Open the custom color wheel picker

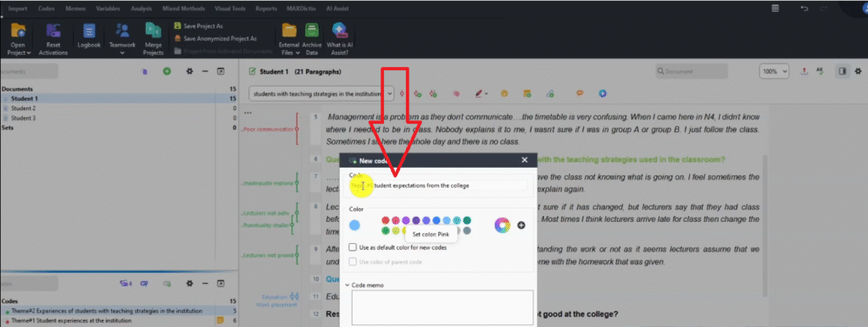click(x=502, y=225)
